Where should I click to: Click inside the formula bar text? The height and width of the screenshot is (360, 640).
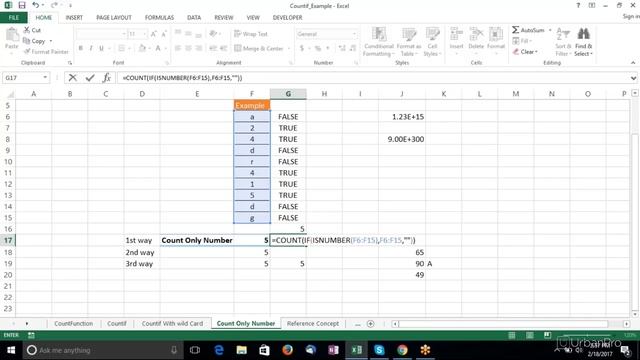click(x=182, y=78)
